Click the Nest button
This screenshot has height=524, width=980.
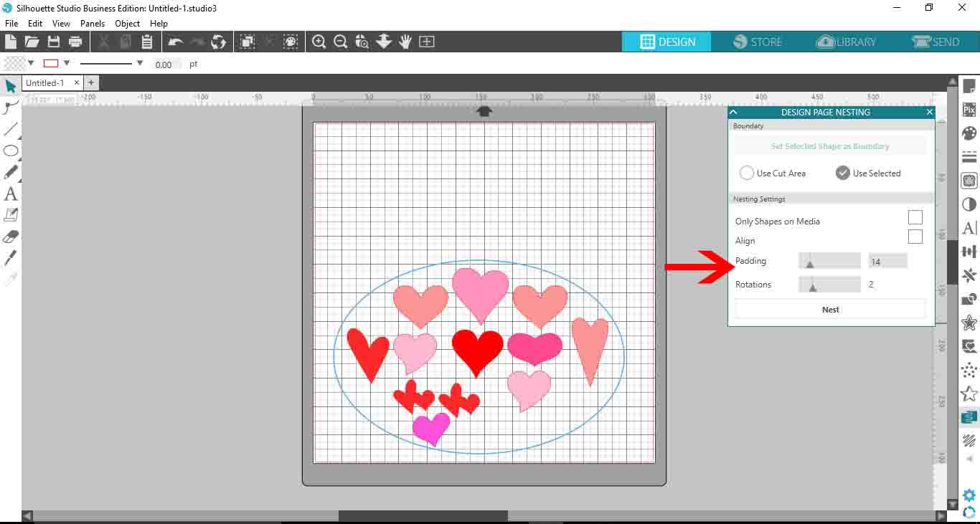coord(830,310)
